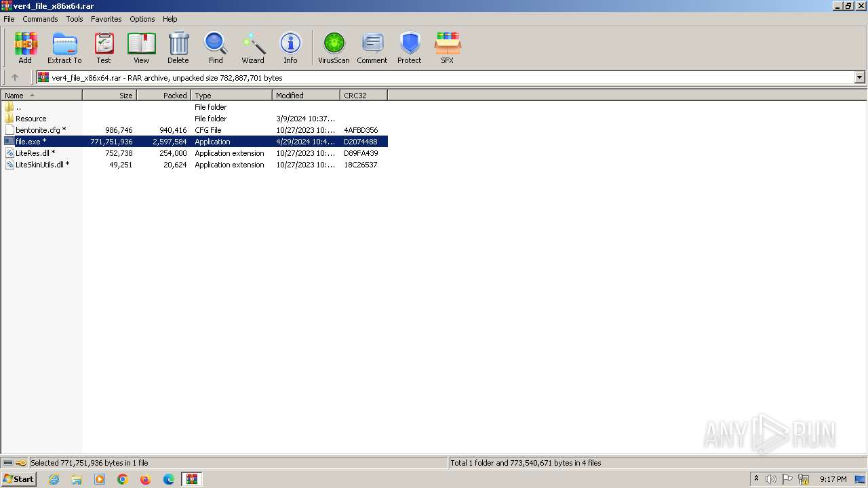
Task: Go up one folder level arrow
Action: pos(15,77)
